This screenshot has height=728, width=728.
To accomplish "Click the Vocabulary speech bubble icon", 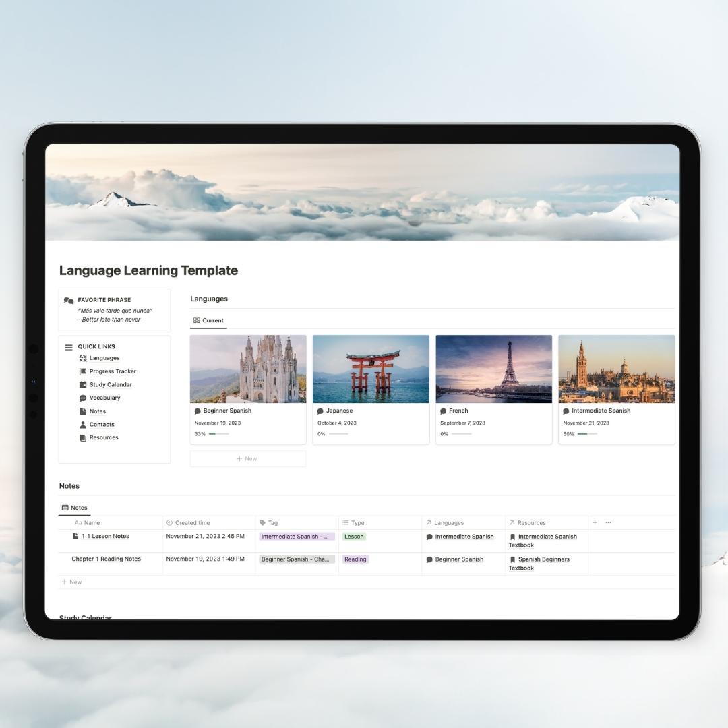I will point(83,398).
